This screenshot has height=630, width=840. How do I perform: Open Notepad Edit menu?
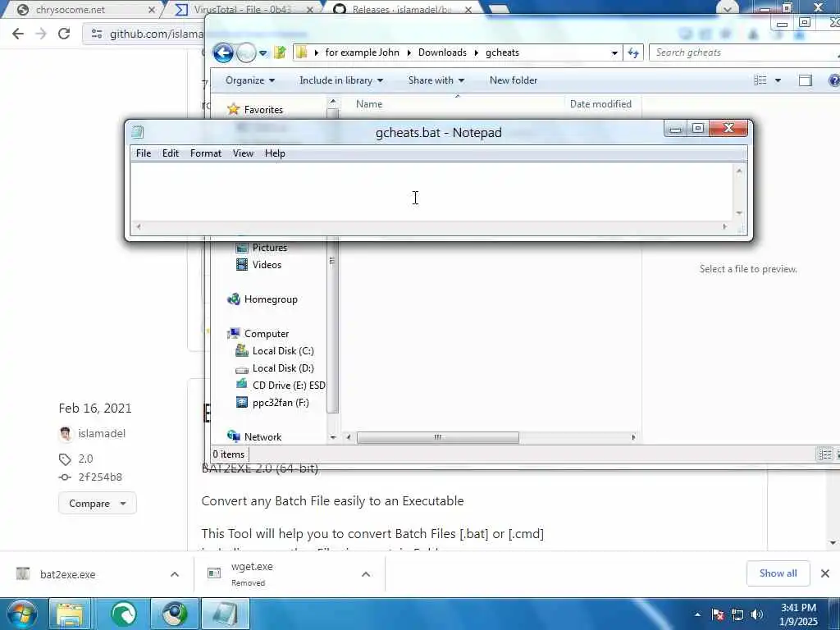pyautogui.click(x=171, y=153)
